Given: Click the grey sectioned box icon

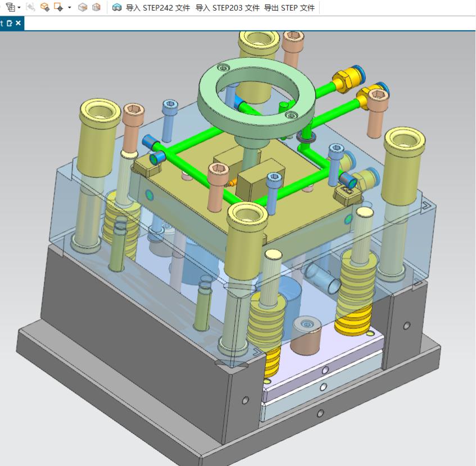Looking at the screenshot, I should pyautogui.click(x=83, y=7).
